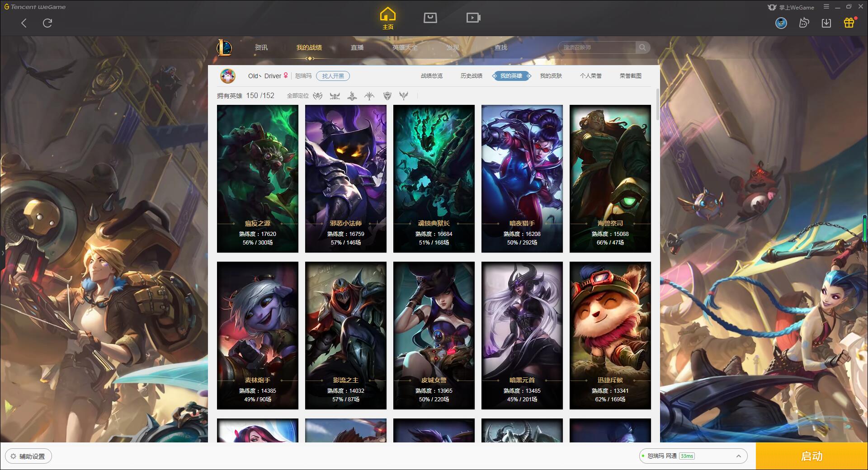
Task: Click the 拥有英雄 150 /152 count
Action: (245, 96)
